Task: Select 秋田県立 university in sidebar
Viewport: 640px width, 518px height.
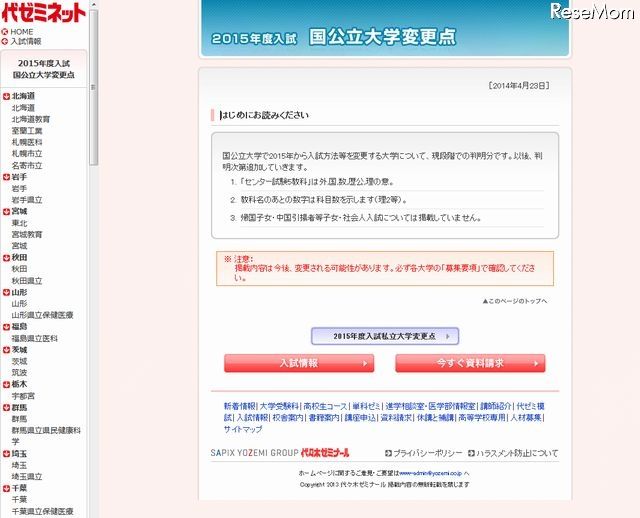Action: 27,280
